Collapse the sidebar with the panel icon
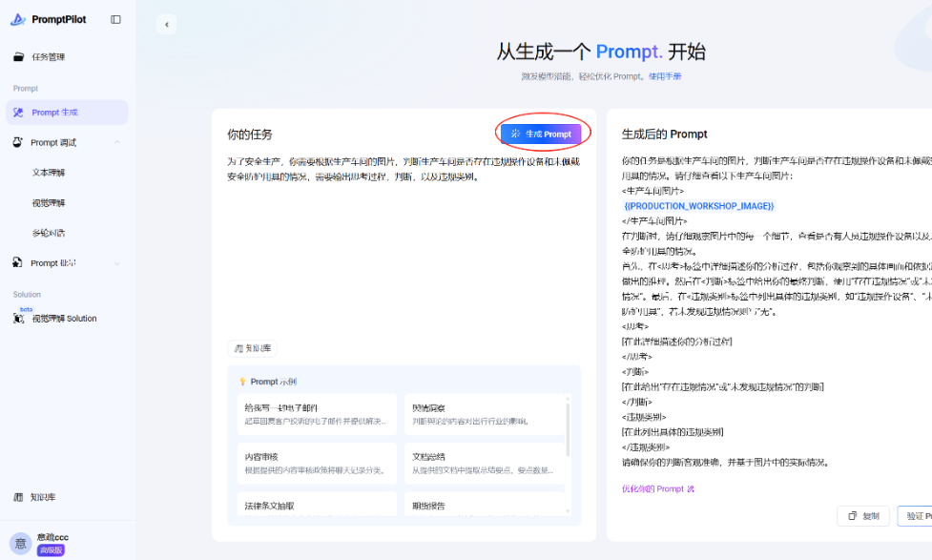Image resolution: width=932 pixels, height=560 pixels. [x=116, y=20]
